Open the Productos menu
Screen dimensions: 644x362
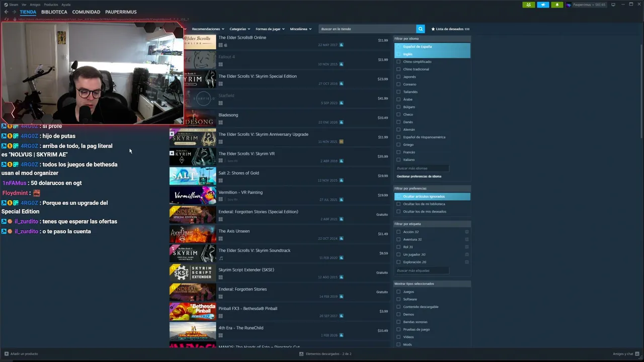51,5
